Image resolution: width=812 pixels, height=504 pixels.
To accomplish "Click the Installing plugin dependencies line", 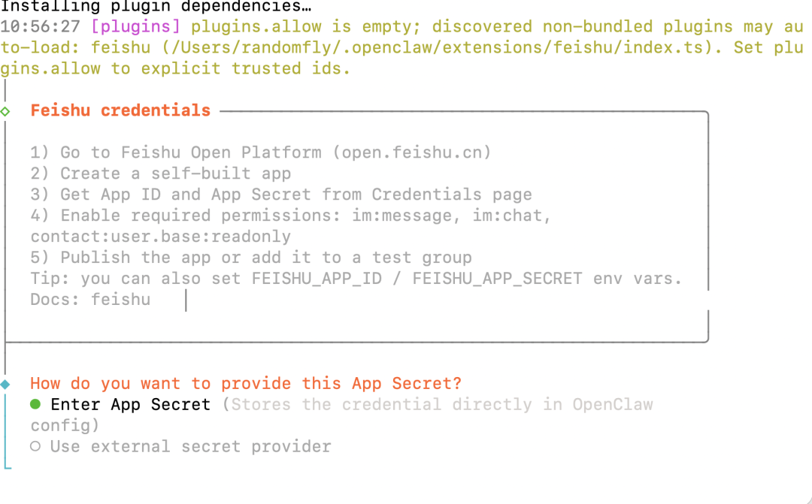I will 155,6.
